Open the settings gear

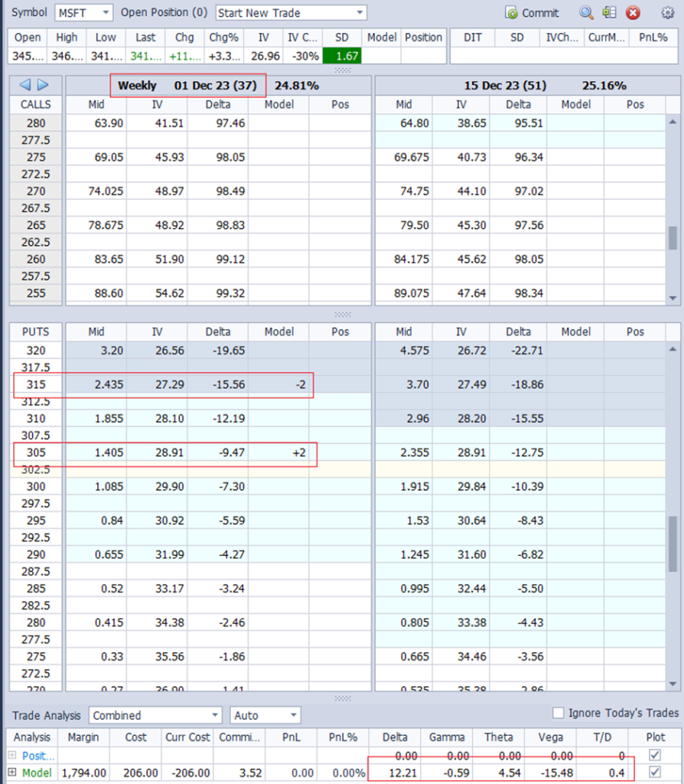[668, 12]
